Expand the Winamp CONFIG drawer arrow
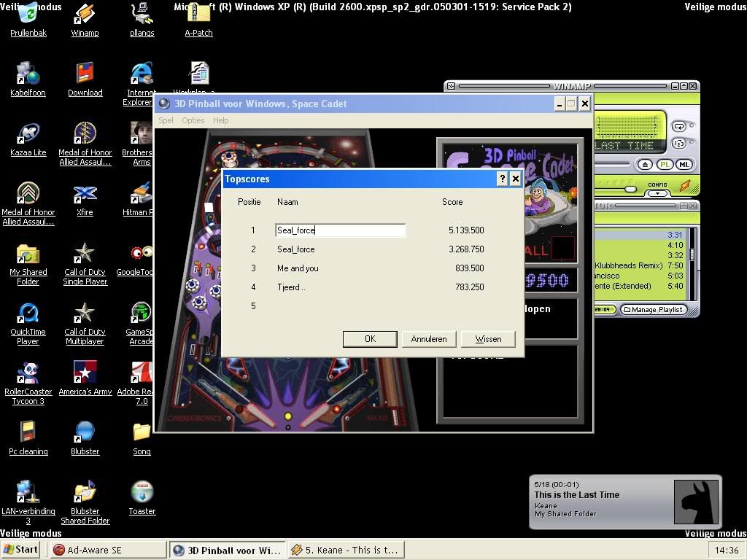The image size is (747, 560). pyautogui.click(x=657, y=193)
